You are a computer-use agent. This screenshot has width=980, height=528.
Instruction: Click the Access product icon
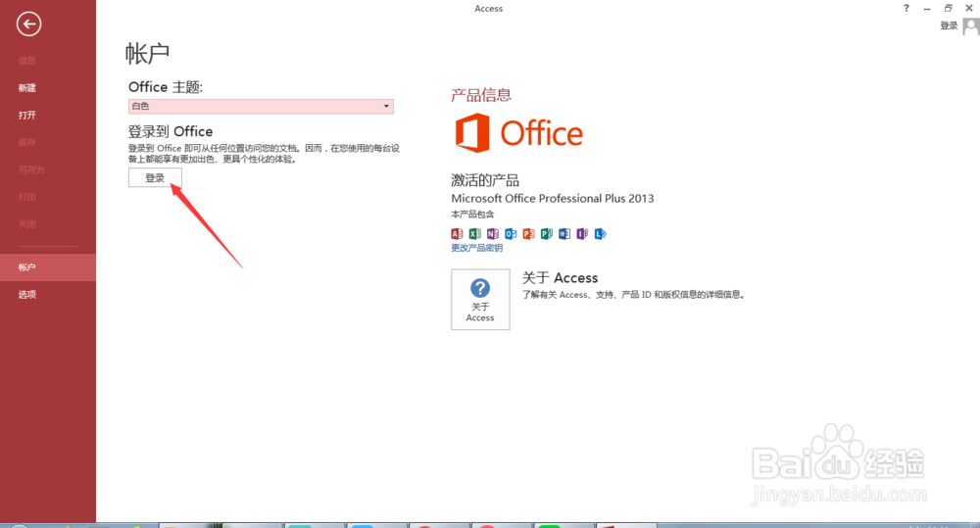(x=457, y=234)
